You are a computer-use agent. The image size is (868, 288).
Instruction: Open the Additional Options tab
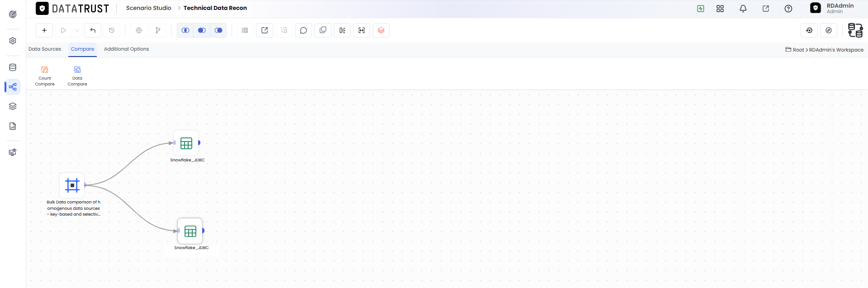tap(127, 49)
